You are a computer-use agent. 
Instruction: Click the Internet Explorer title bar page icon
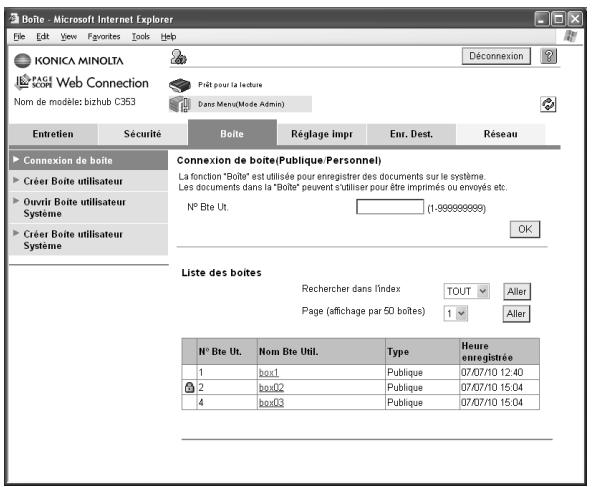(14, 18)
